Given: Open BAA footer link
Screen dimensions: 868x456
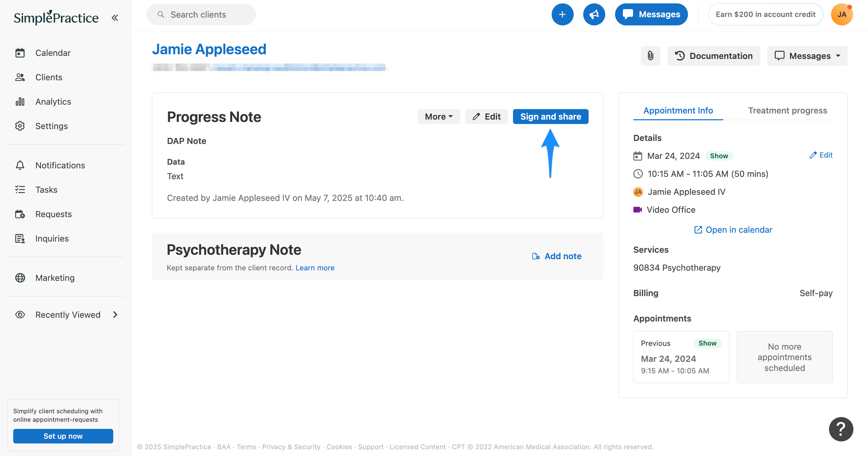Looking at the screenshot, I should 224,447.
